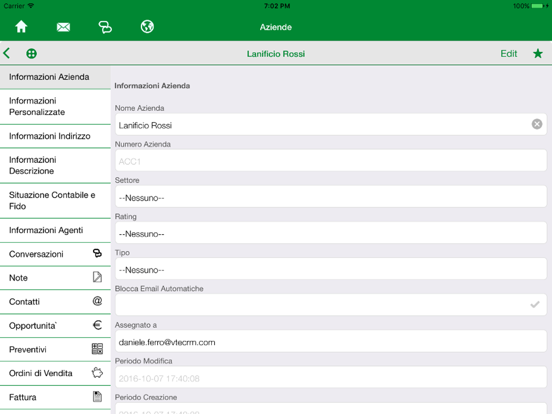Image resolution: width=552 pixels, height=414 pixels.
Task: Click the Aziende header title
Action: [276, 27]
